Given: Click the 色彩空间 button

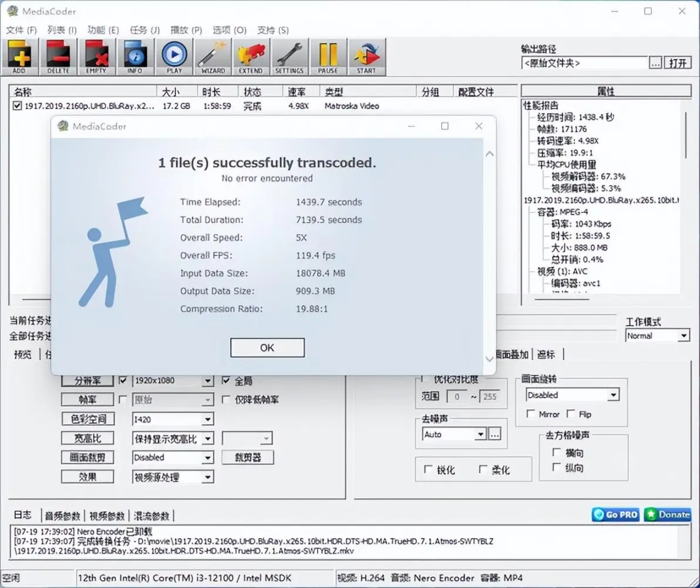Looking at the screenshot, I should coord(87,419).
